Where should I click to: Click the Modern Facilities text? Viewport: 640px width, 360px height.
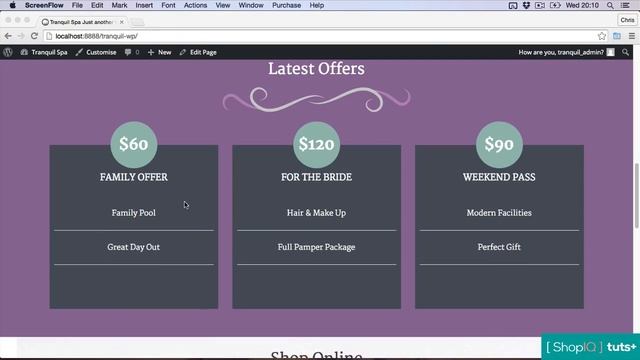(x=499, y=213)
